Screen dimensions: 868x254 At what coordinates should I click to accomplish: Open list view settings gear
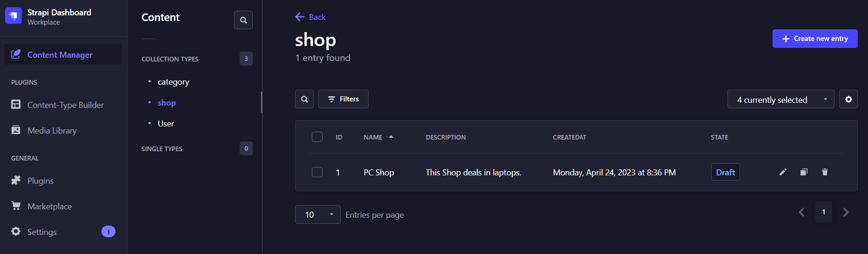coord(848,99)
